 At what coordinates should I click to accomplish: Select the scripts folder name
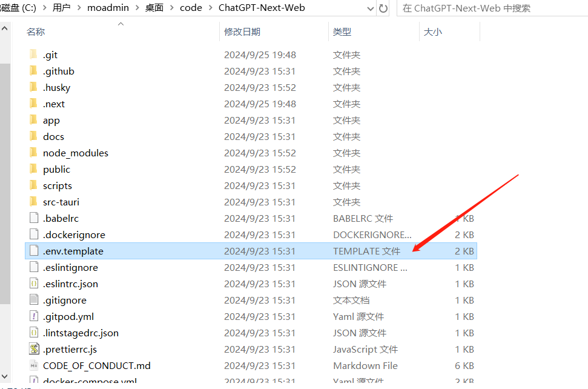58,185
